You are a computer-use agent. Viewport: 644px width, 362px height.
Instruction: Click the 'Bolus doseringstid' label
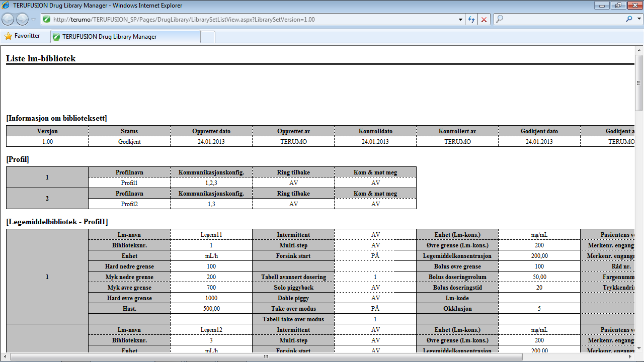[457, 288]
